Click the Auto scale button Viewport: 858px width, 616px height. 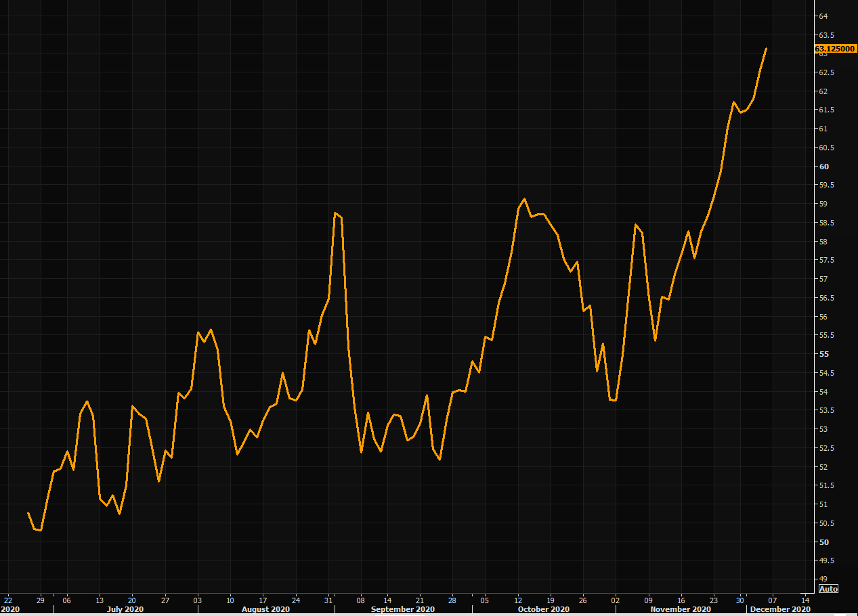[x=828, y=589]
